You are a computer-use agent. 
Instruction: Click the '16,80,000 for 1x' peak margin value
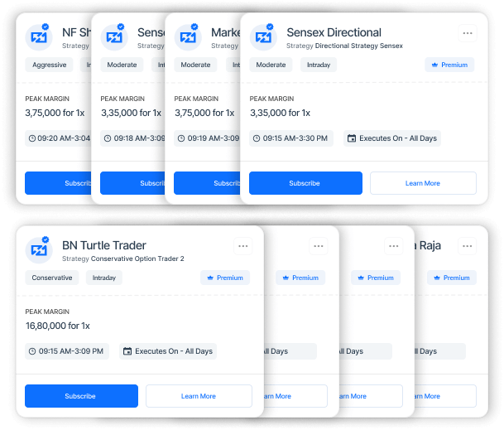click(58, 326)
